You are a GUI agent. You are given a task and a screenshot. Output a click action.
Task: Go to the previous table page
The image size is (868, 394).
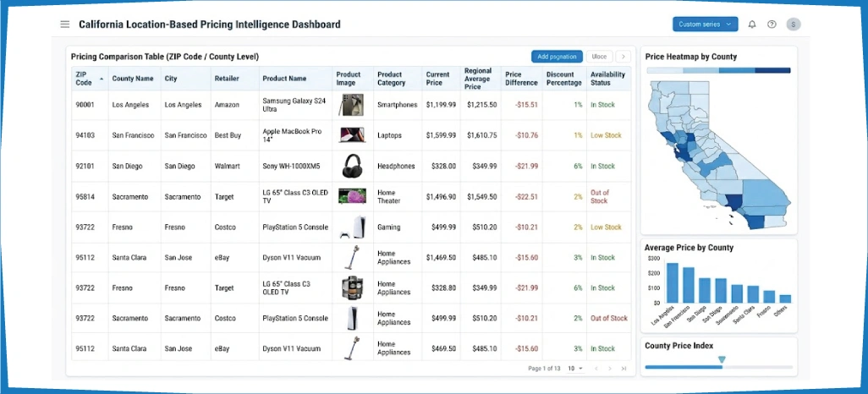coord(596,369)
